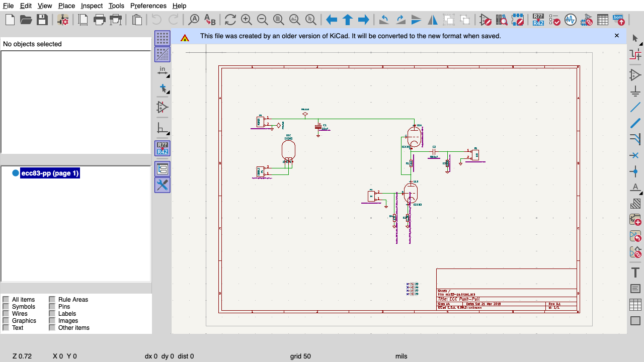Open the Symbol Library Browser
644x362 pixels.
(x=502, y=20)
